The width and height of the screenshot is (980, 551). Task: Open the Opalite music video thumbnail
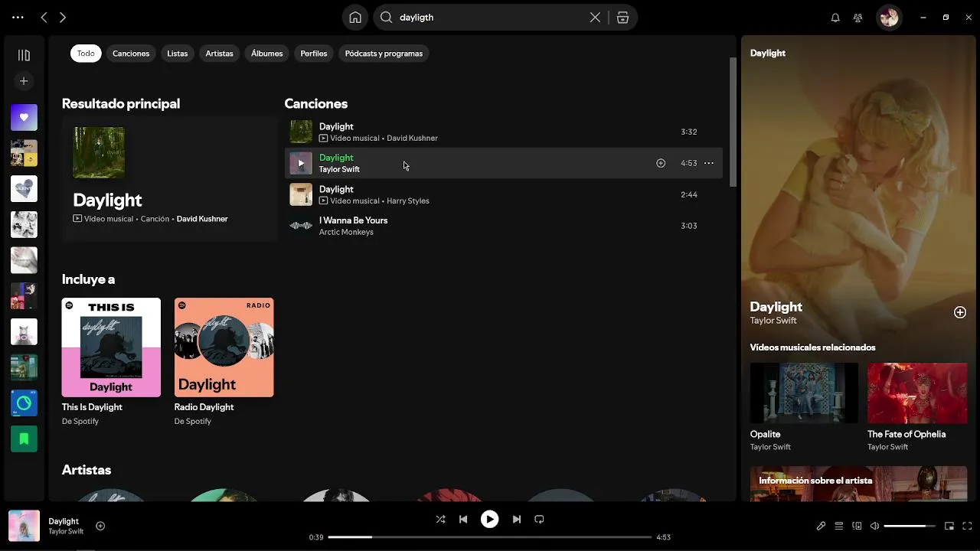coord(804,393)
